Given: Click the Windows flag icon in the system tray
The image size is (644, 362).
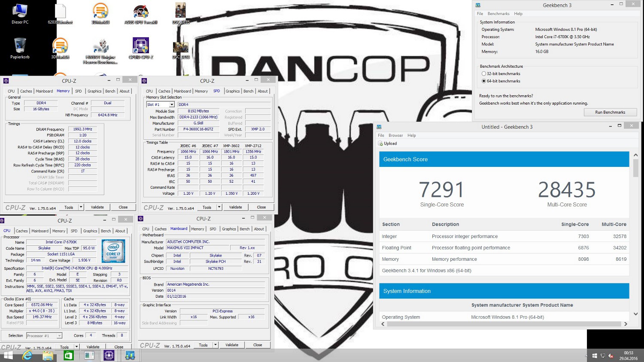Looking at the screenshot, I should coord(595,356).
